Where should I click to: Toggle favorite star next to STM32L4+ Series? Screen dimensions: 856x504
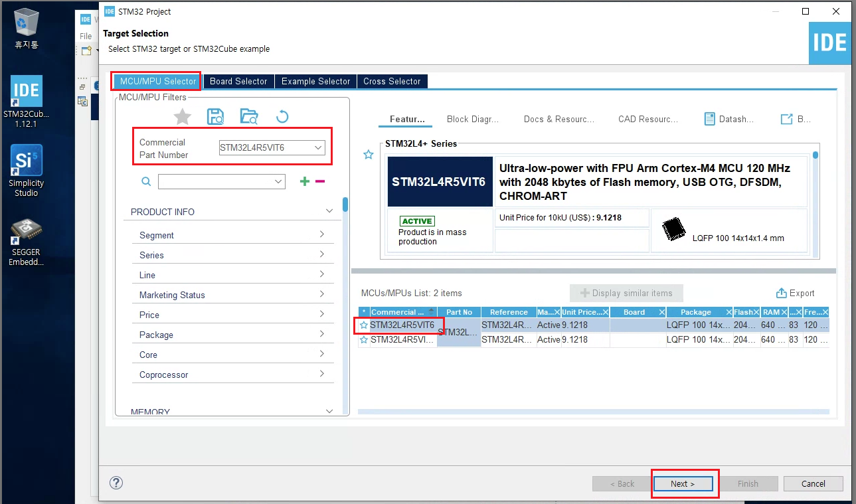click(369, 155)
